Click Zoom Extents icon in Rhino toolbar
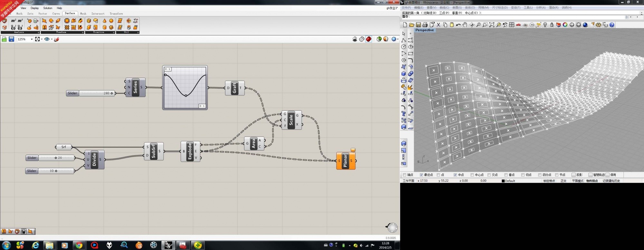Viewport: 644px width, 250px height. tap(492, 25)
